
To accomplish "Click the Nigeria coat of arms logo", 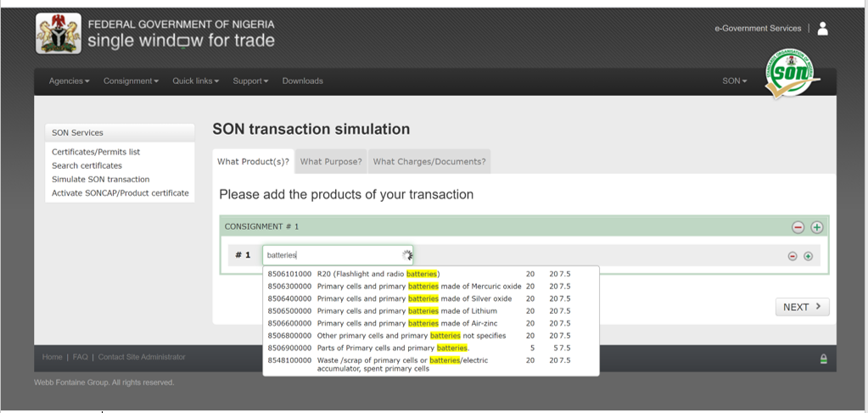I will [x=59, y=34].
